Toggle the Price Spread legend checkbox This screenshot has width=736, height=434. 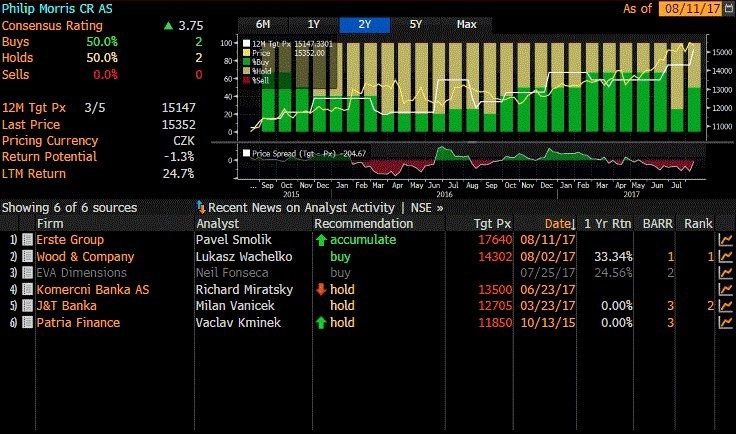coord(246,153)
